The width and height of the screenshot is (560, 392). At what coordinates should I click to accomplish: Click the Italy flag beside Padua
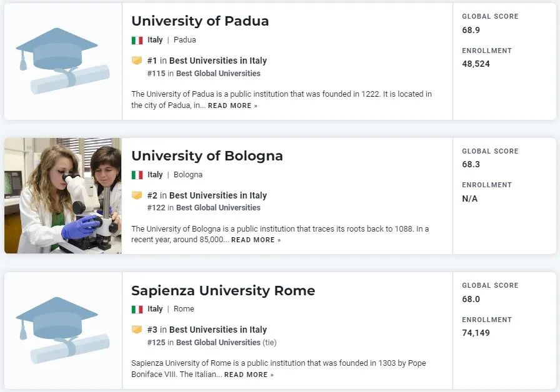[x=137, y=40]
